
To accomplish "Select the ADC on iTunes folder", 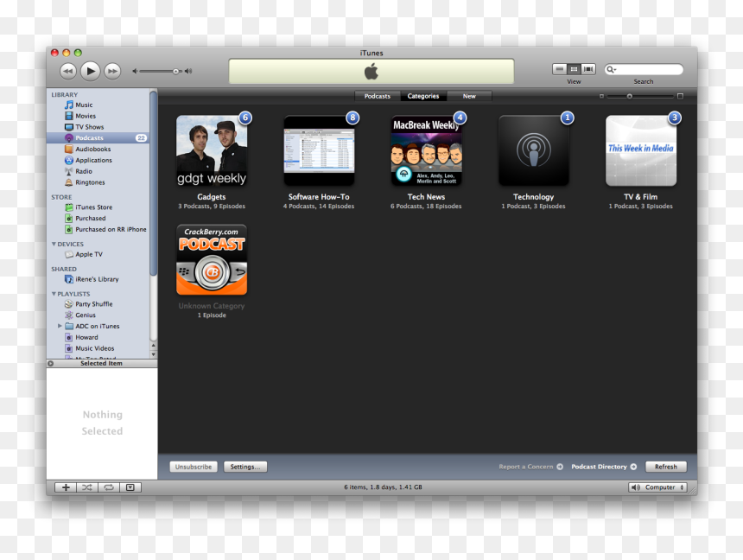I will click(97, 326).
